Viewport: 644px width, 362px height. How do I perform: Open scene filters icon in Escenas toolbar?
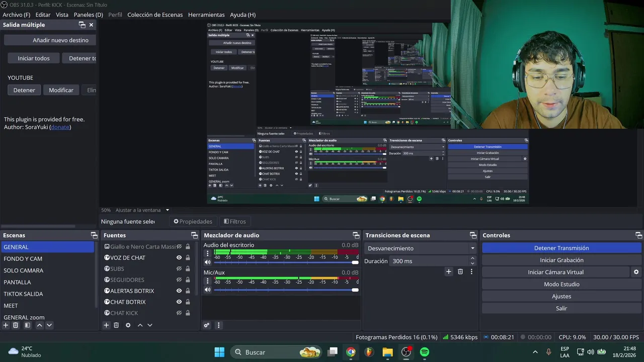coord(28,325)
